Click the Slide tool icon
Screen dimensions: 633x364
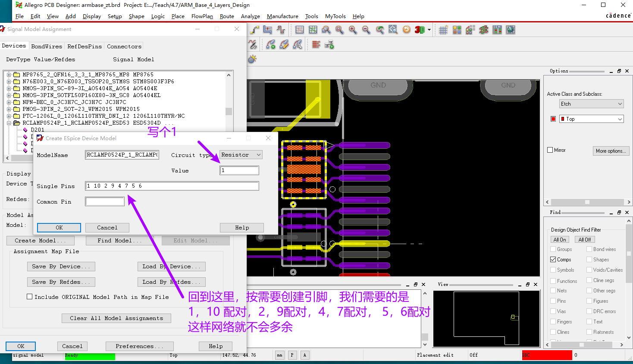[x=268, y=30]
